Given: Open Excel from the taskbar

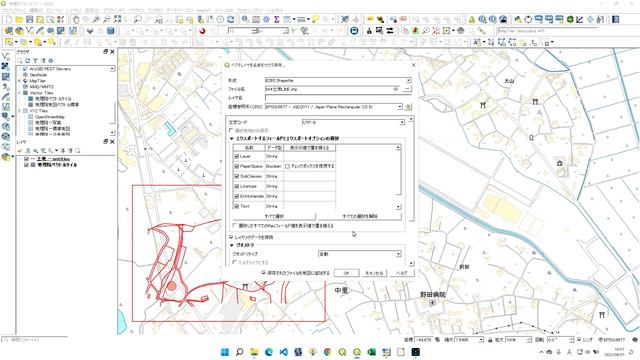Looking at the screenshot, I should [371, 352].
